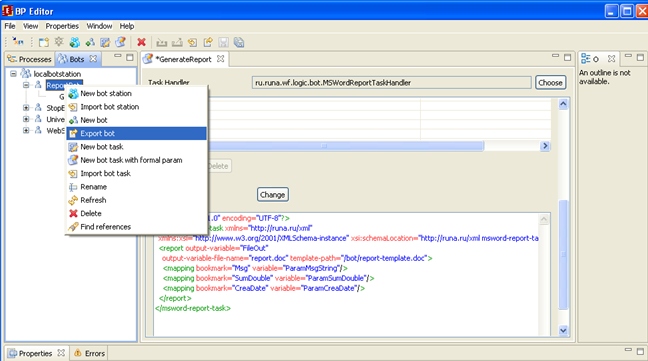Open the View menu

click(x=30, y=26)
